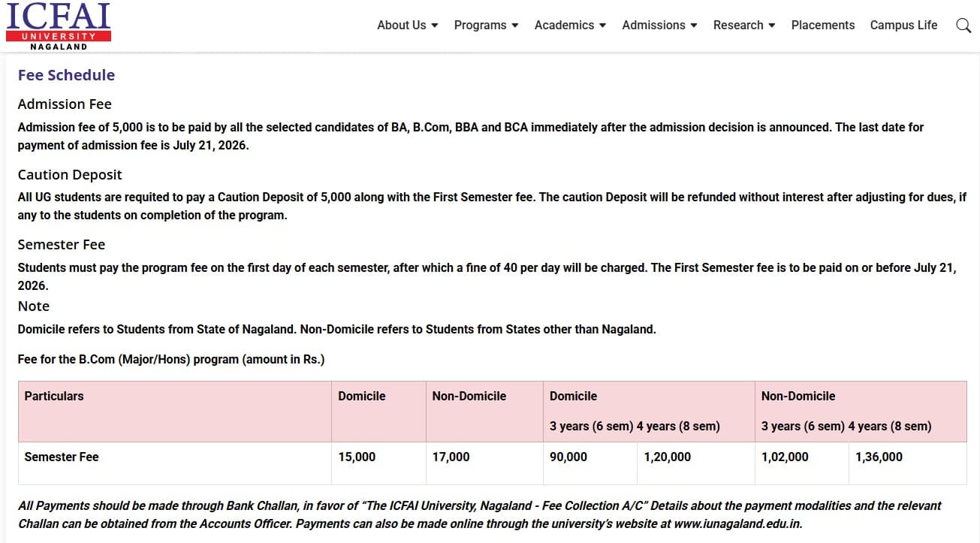980x543 pixels.
Task: Click the Note heading
Action: point(33,306)
